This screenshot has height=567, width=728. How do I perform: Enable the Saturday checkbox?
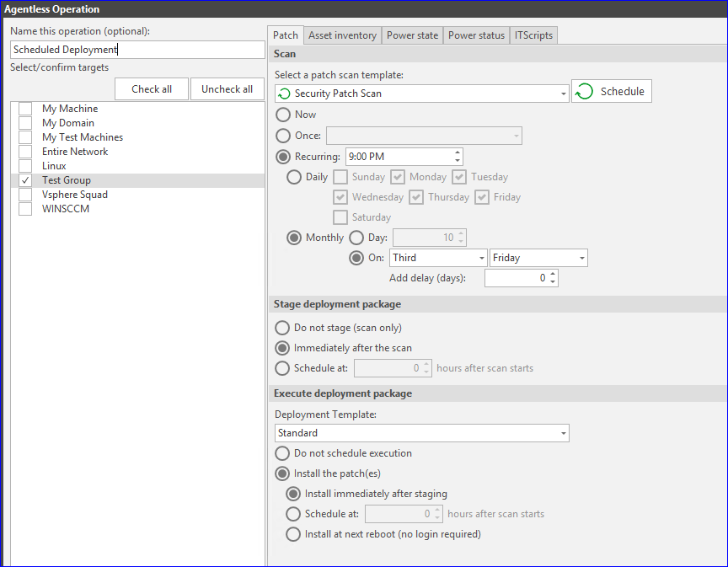pos(340,217)
